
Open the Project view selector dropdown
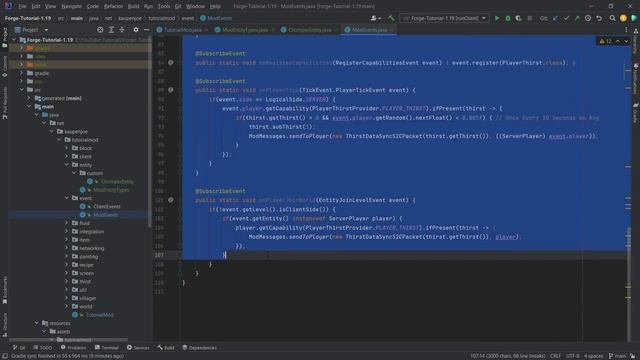coord(31,30)
